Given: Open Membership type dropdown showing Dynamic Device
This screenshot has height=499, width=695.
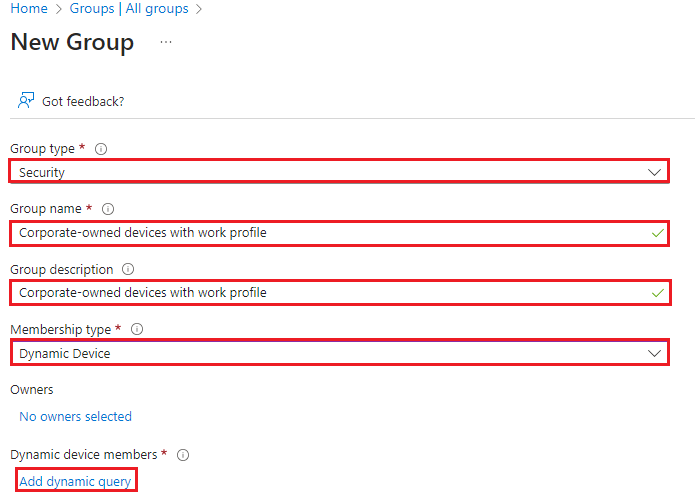Looking at the screenshot, I should point(330,353).
